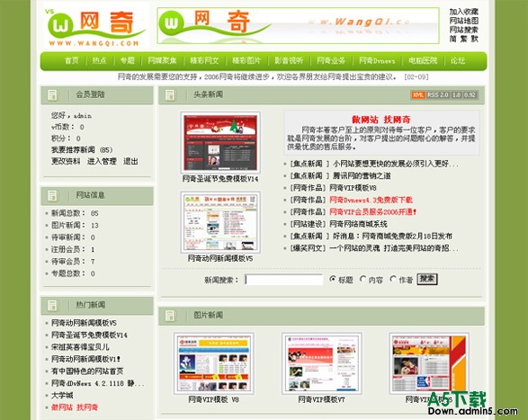Open 影音视听 in the navigation bar

289,60
